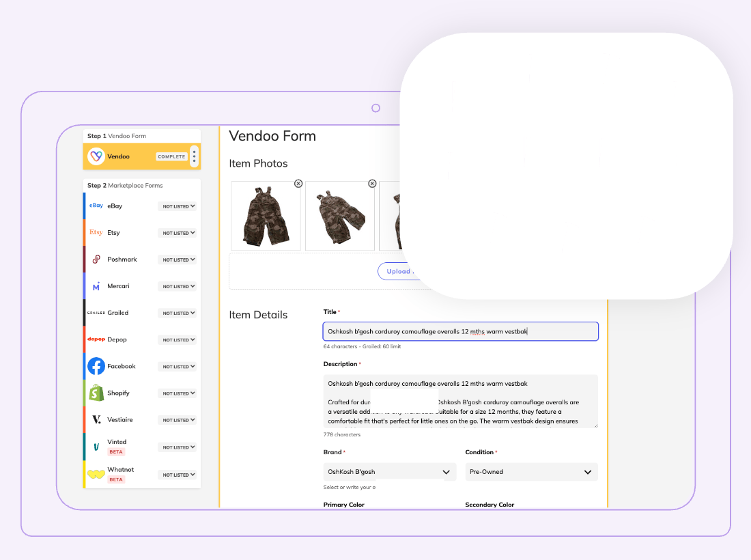The width and height of the screenshot is (751, 560).
Task: Click the Facebook logo icon
Action: (96, 366)
